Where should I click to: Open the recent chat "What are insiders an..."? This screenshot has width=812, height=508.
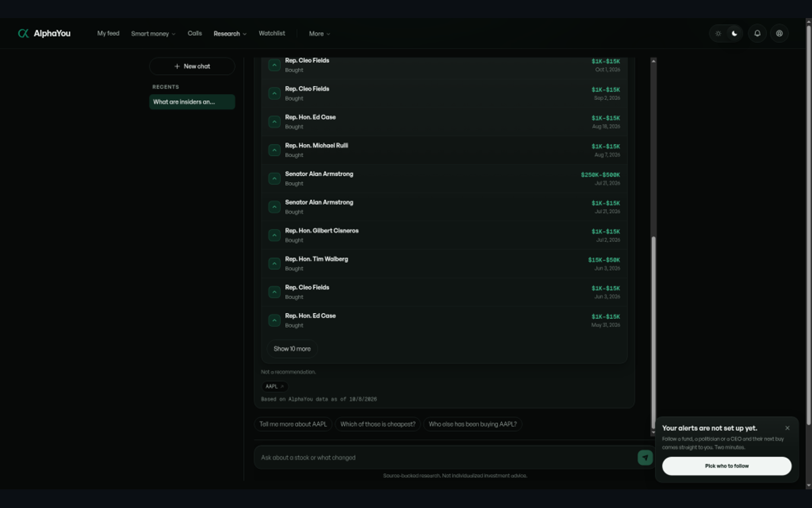(x=192, y=102)
